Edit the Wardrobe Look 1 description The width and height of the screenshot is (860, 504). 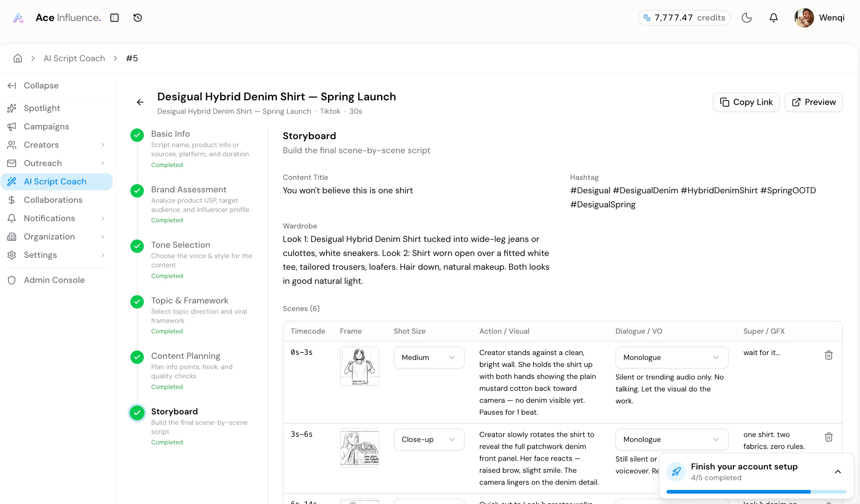pos(416,260)
